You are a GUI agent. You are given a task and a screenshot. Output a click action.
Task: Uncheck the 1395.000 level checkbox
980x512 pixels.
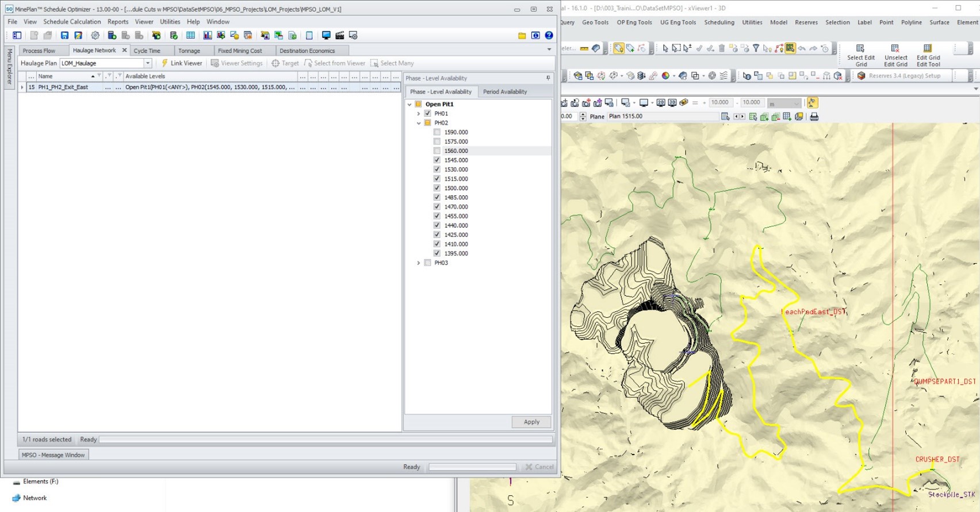point(437,253)
